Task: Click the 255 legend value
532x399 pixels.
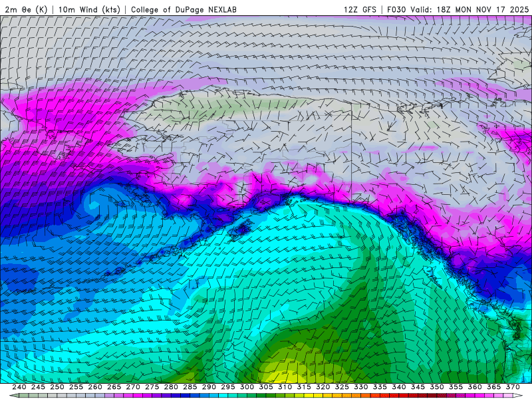Action: click(x=76, y=387)
